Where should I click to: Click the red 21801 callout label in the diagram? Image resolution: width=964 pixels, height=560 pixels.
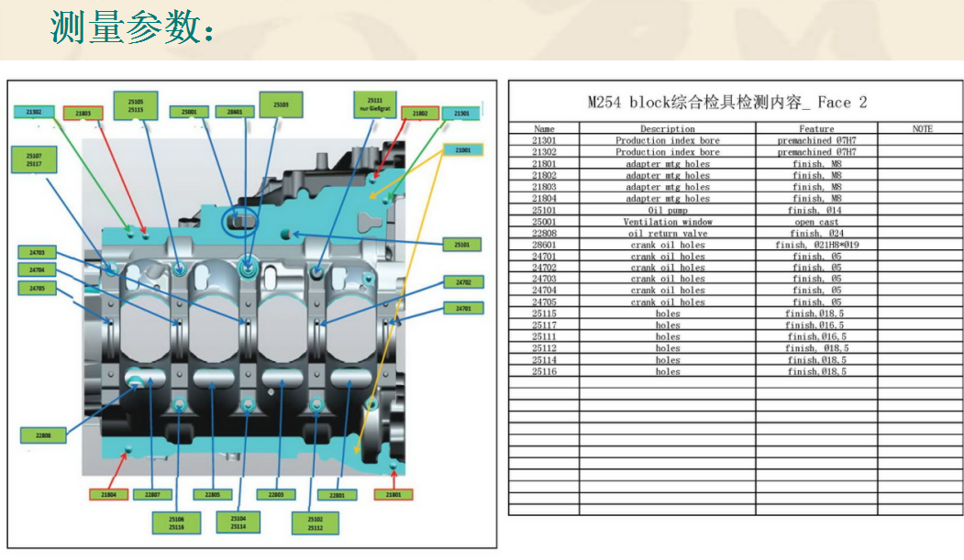tap(393, 494)
